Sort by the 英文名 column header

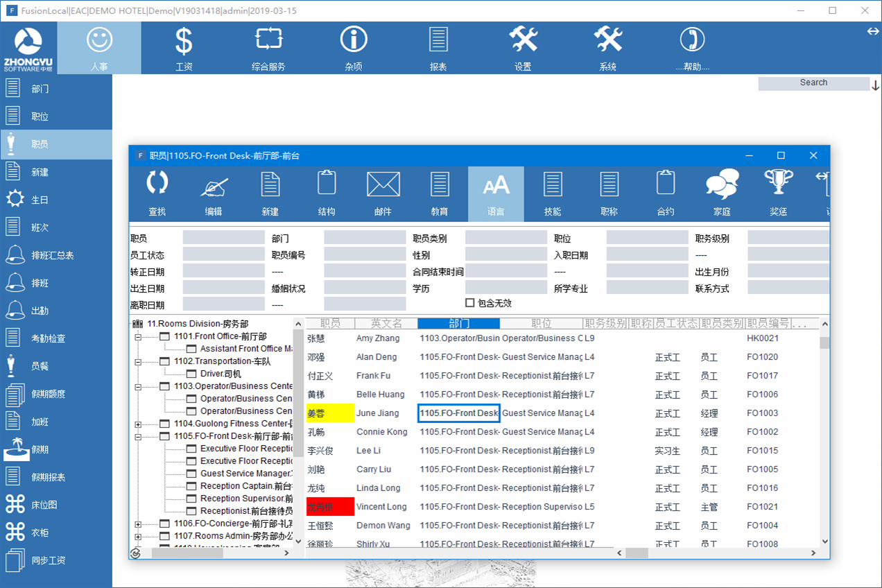pyautogui.click(x=386, y=324)
